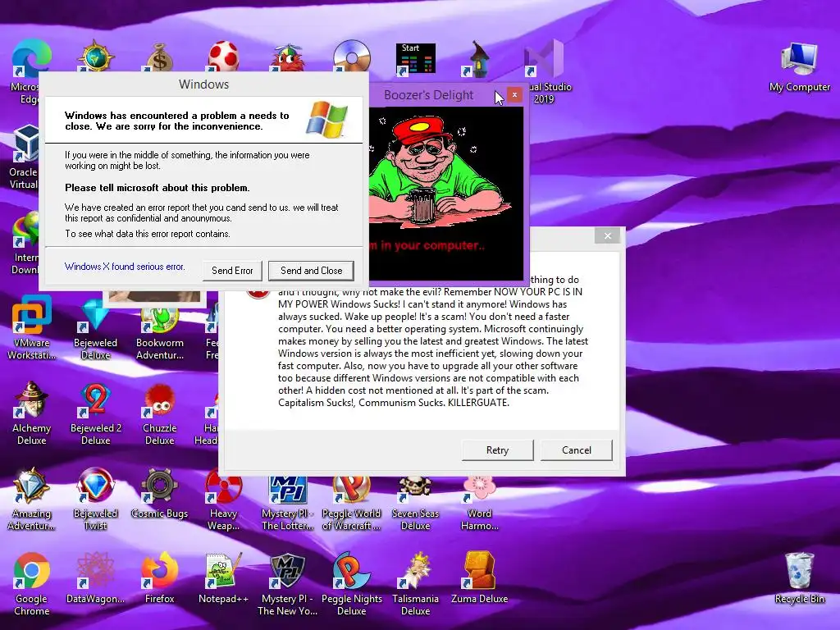
Task: Open the red spotted egg icon
Action: click(223, 56)
